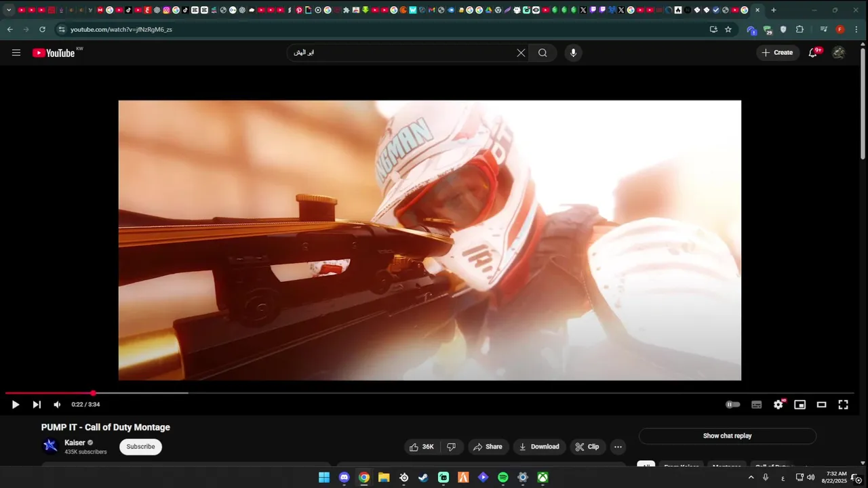This screenshot has height=488, width=868.
Task: Open the player settings gear
Action: [x=778, y=405]
